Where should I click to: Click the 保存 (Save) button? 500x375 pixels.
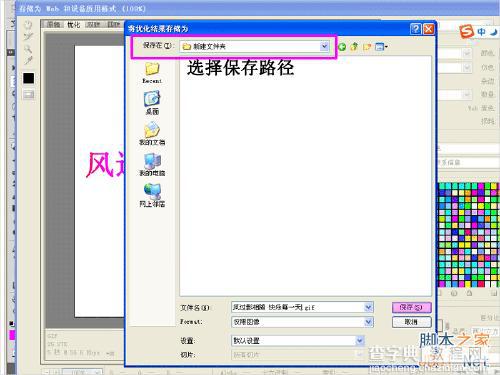(x=412, y=307)
